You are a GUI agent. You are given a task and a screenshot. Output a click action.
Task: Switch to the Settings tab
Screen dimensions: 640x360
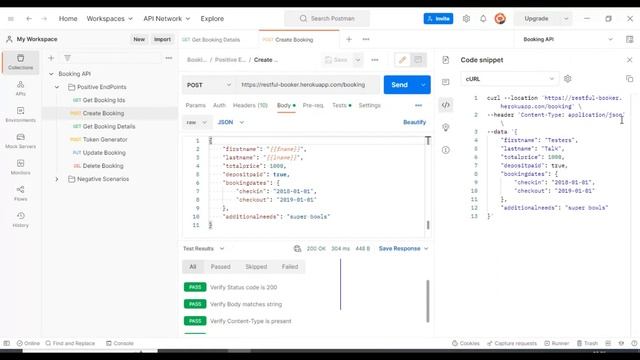click(x=369, y=105)
